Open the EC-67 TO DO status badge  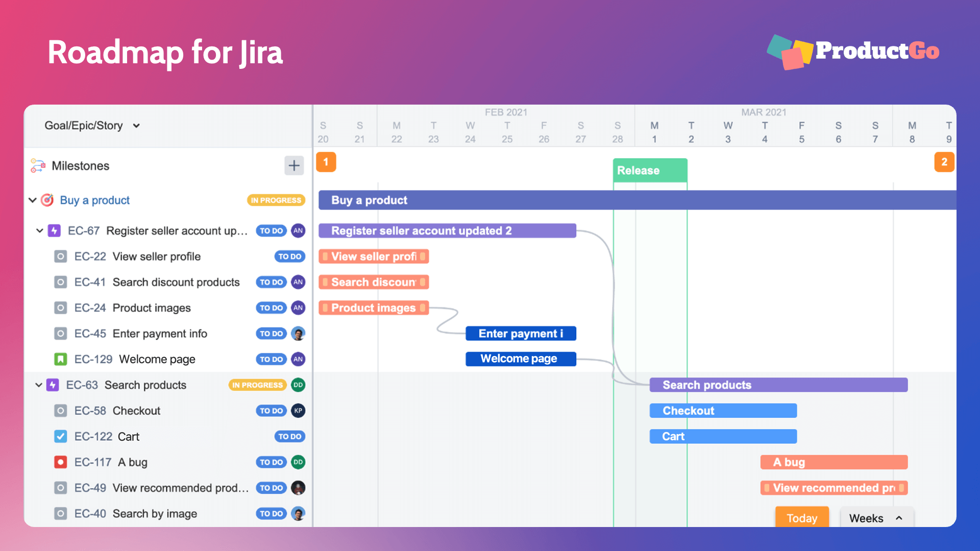271,231
